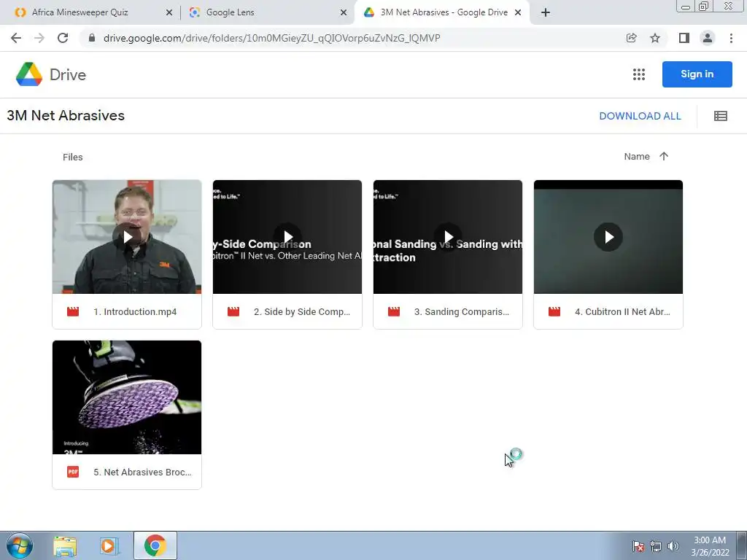
Task: Play the Sanding Comparison video
Action: click(448, 237)
